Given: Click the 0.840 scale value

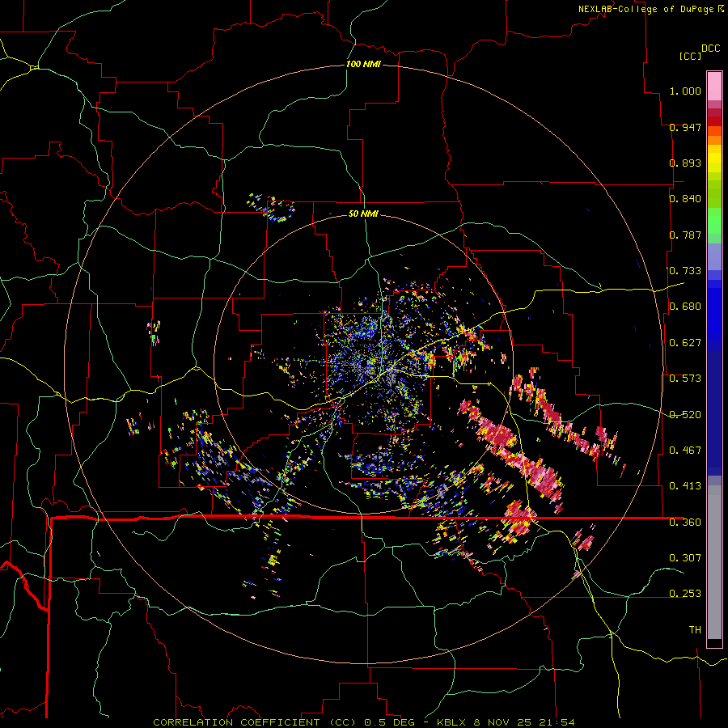Looking at the screenshot, I should pos(685,199).
